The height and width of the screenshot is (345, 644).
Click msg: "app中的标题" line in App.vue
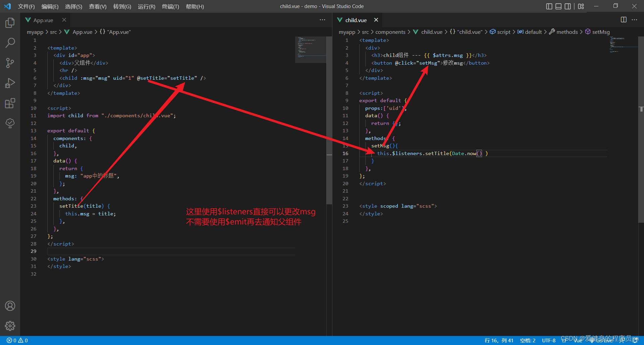tap(92, 176)
